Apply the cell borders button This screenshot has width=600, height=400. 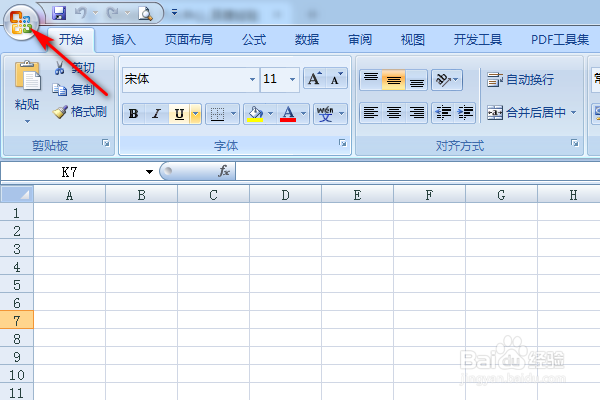tap(217, 114)
